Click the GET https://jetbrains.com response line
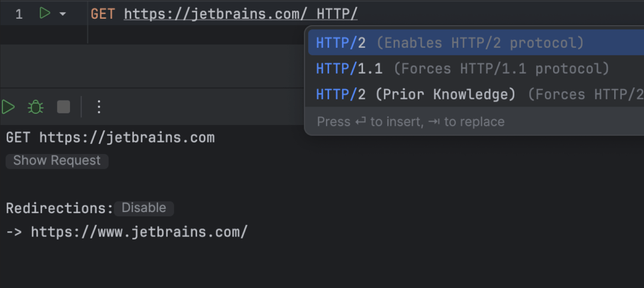This screenshot has height=288, width=644. (x=110, y=138)
